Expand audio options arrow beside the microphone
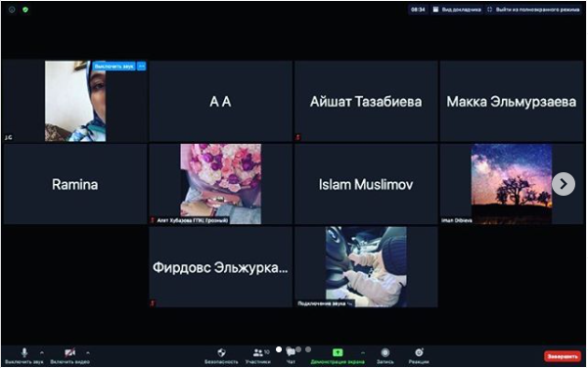Viewport: 588px width, 368px height. coord(42,352)
